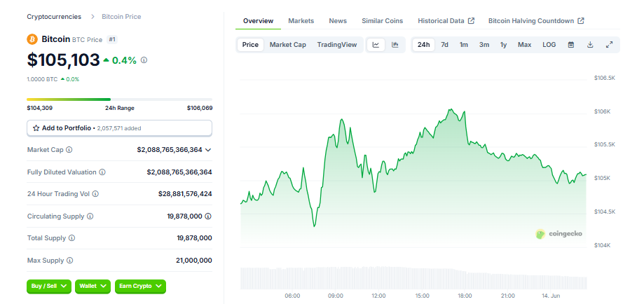
Task: Open Fully Diluted Valuation info icon
Action: pyautogui.click(x=102, y=172)
